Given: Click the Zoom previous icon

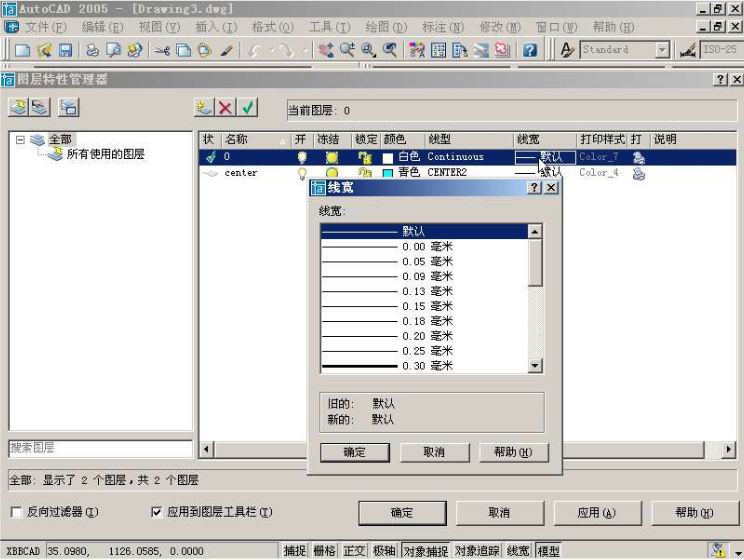Looking at the screenshot, I should [390, 49].
